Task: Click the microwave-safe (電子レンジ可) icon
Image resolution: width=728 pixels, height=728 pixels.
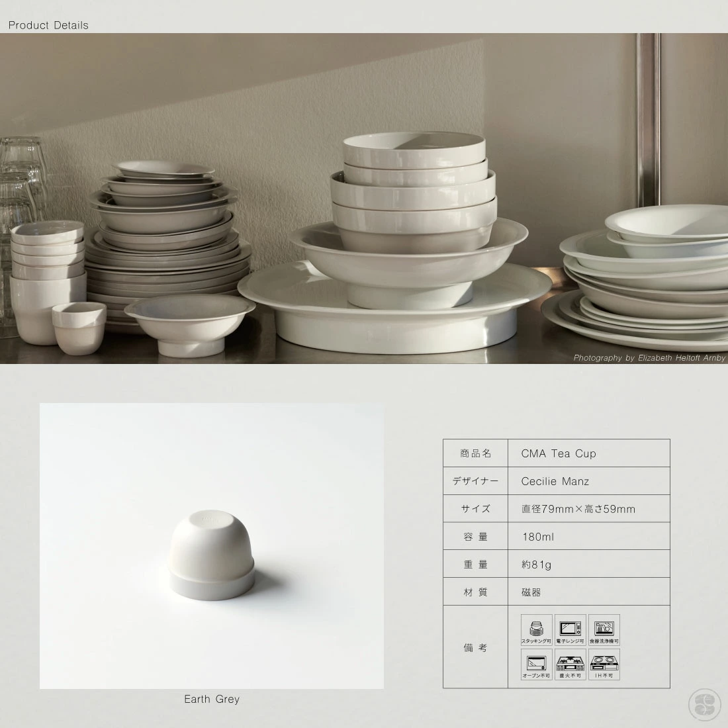Action: coord(570,629)
